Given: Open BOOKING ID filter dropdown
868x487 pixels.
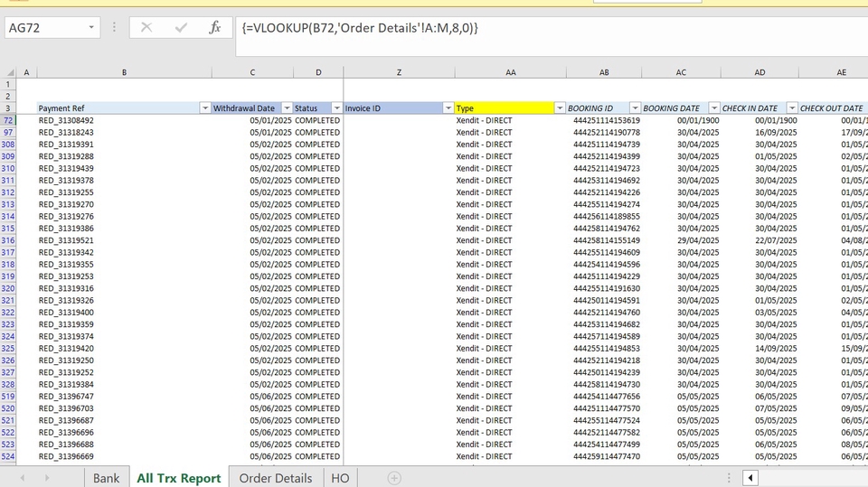Looking at the screenshot, I should click(635, 108).
